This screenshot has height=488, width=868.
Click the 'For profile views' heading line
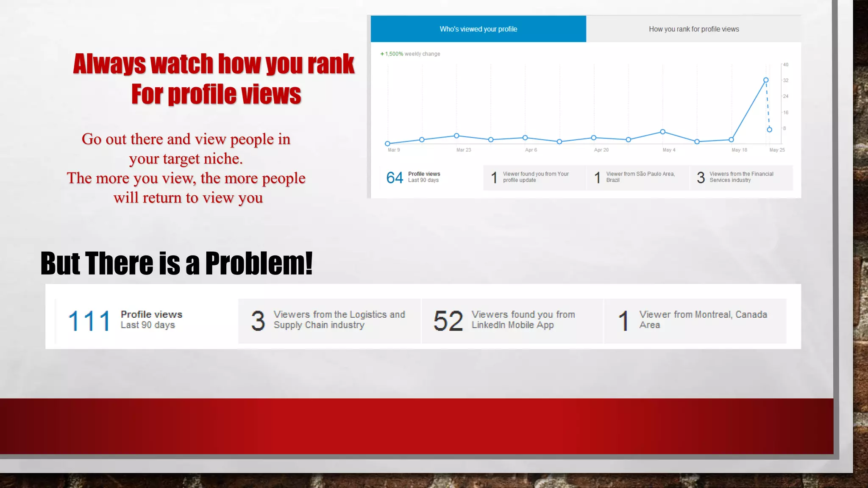point(216,94)
